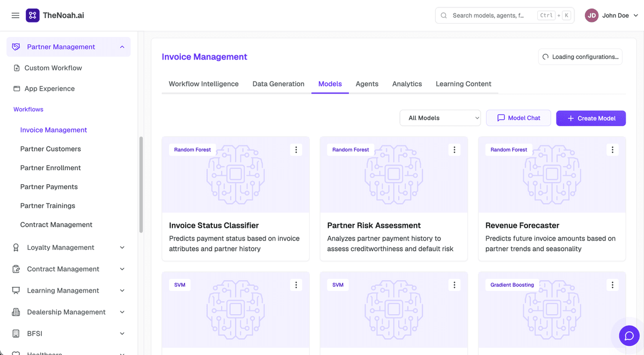Click the App Experience window icon
The width and height of the screenshot is (644, 355).
point(17,89)
